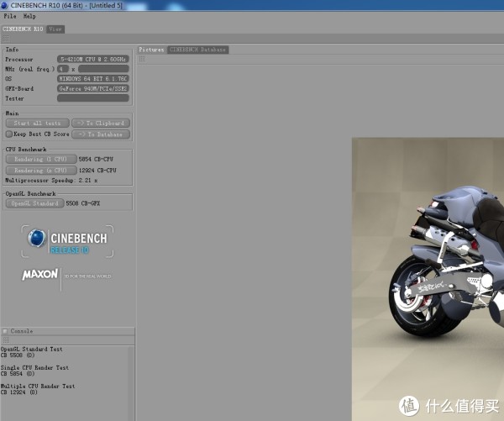Click the Console panel header icon
The width and height of the screenshot is (504, 421).
click(5, 331)
